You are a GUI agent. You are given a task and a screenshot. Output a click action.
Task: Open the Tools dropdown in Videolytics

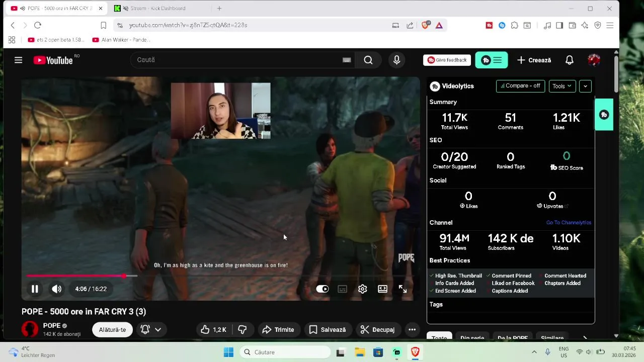561,86
